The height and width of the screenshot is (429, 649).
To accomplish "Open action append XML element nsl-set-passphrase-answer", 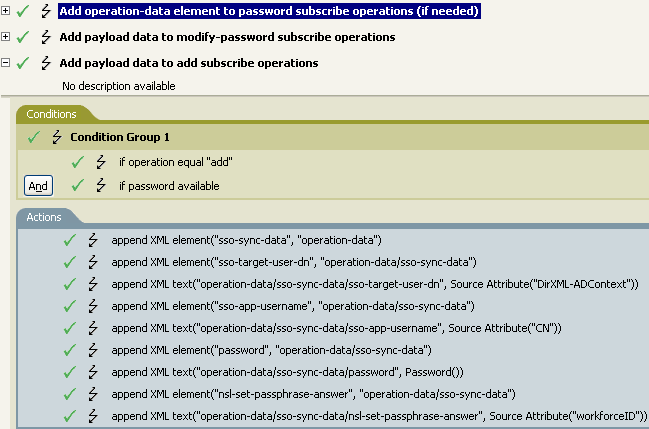I will [313, 394].
